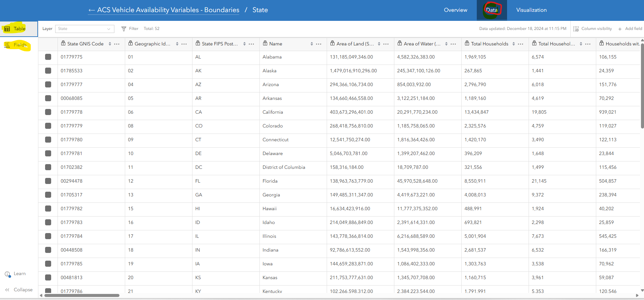
Task: Click the horizontal scrollbar at table bottom
Action: pos(82,296)
